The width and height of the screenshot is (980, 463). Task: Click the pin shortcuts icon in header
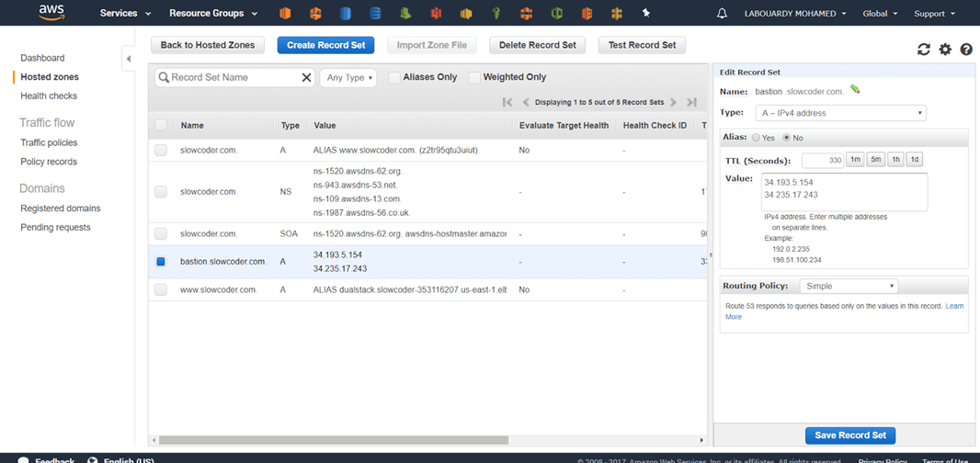coord(646,13)
